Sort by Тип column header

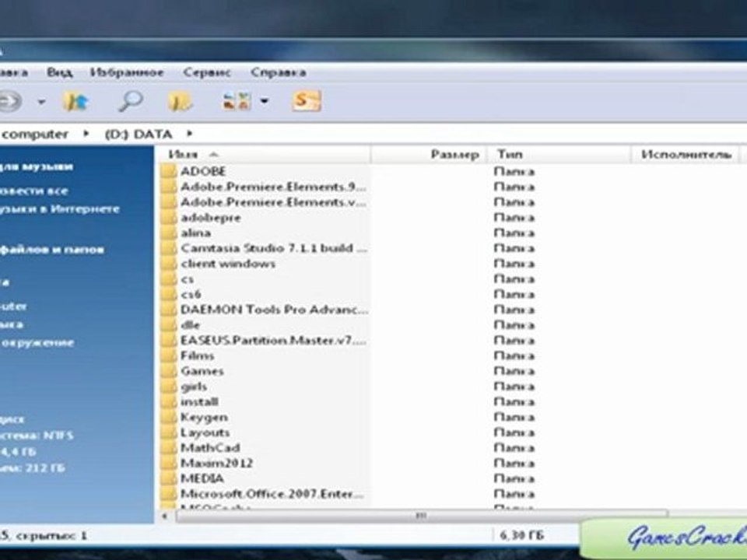pyautogui.click(x=559, y=154)
